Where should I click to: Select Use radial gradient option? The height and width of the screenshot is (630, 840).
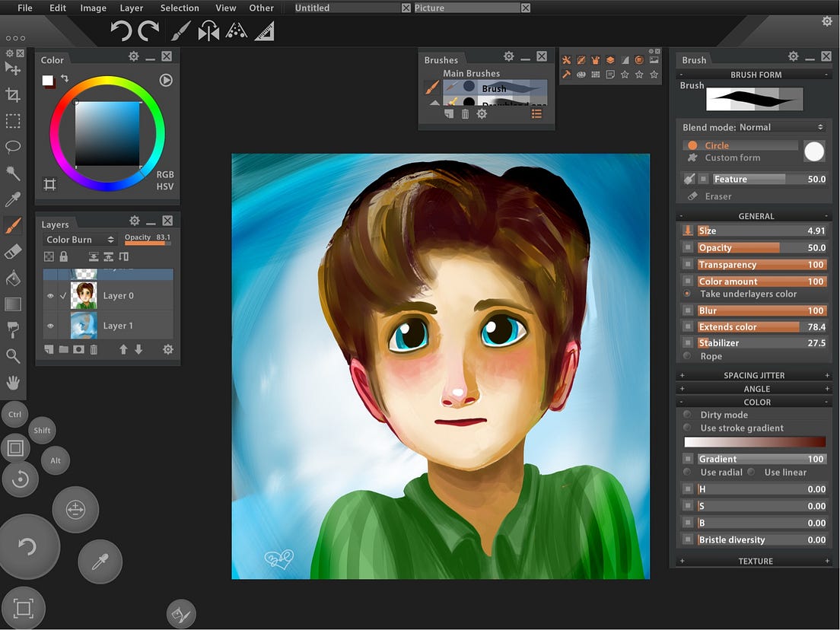coord(713,472)
